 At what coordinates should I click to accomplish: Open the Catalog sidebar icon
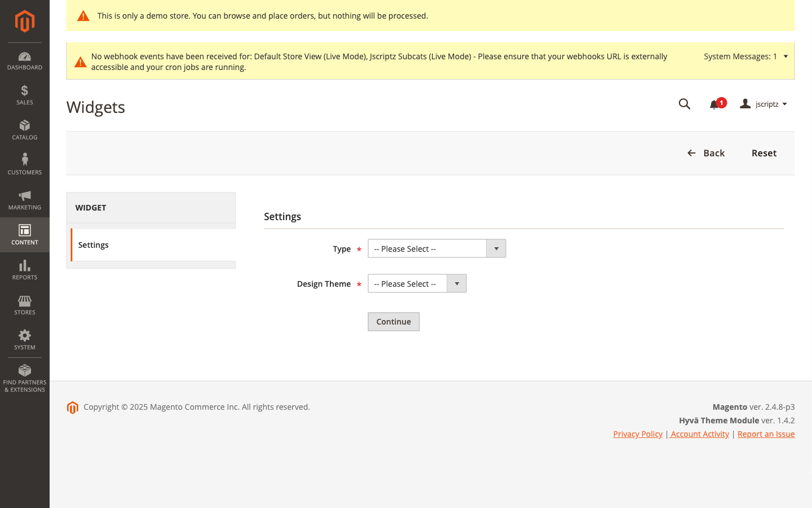pyautogui.click(x=24, y=130)
